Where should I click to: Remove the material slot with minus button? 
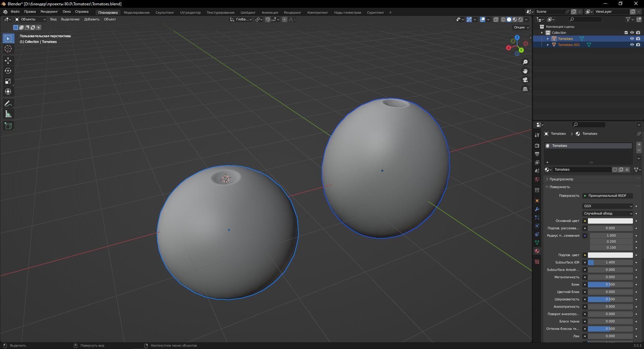tap(639, 151)
